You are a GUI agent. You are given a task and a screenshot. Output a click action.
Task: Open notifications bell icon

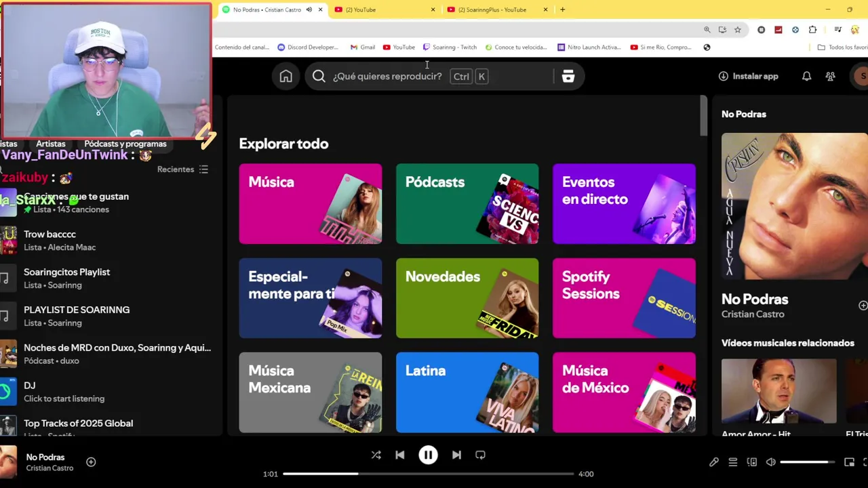point(806,77)
